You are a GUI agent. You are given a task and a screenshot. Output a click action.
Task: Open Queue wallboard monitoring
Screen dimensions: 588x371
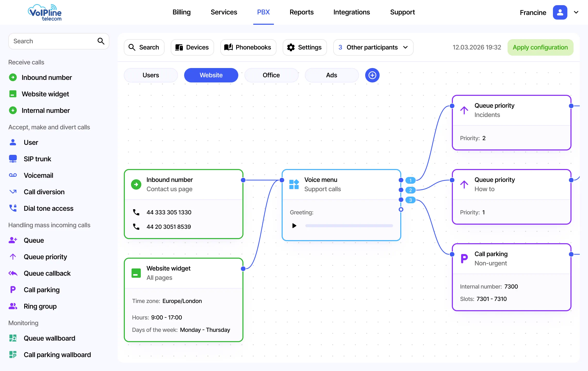click(42, 338)
